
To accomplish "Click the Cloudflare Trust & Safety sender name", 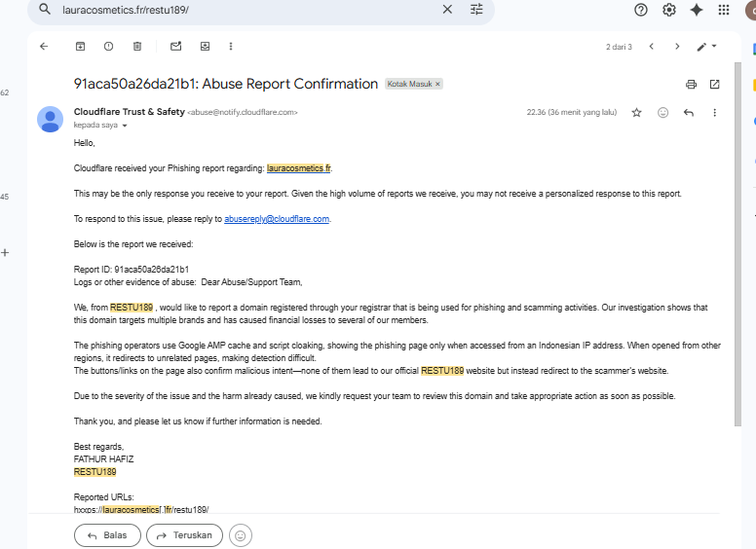I will [130, 112].
